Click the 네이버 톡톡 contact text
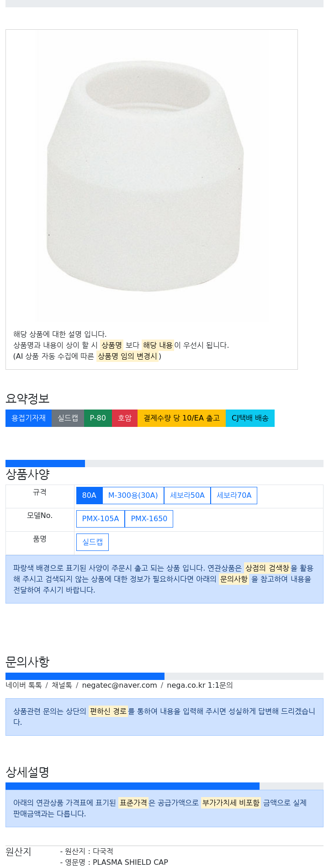 click(x=24, y=685)
